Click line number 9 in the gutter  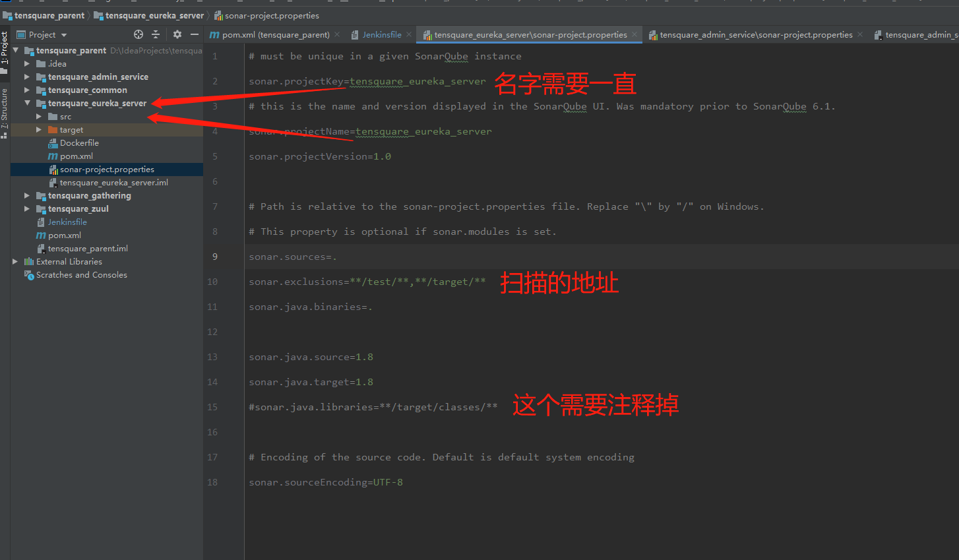coord(214,257)
